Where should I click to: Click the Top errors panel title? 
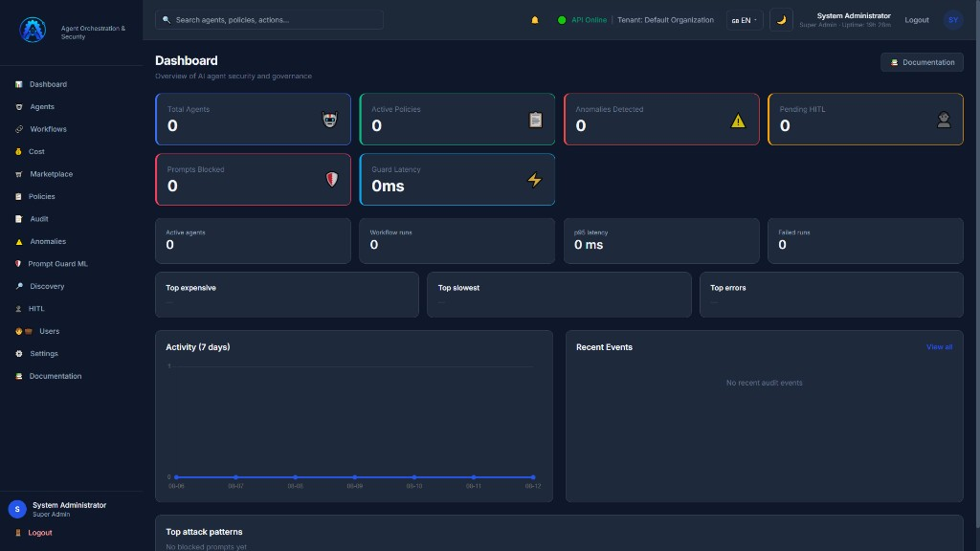click(x=727, y=288)
